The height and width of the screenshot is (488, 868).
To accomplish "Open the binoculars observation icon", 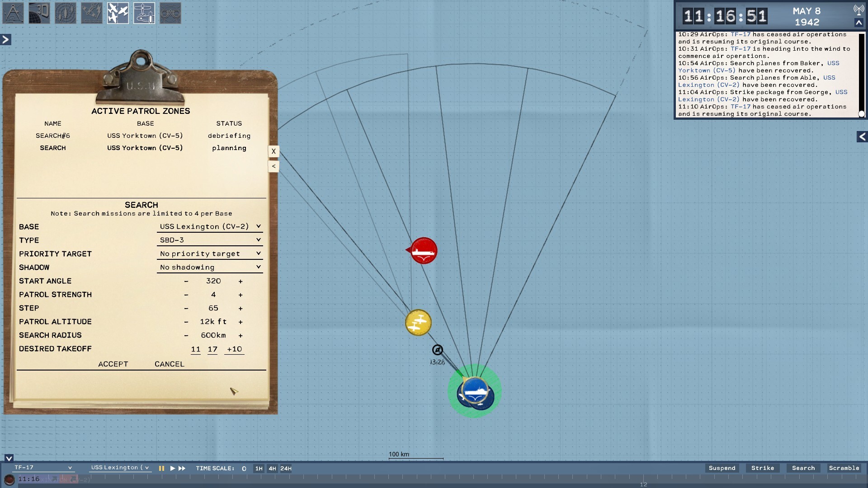I will pyautogui.click(x=170, y=13).
